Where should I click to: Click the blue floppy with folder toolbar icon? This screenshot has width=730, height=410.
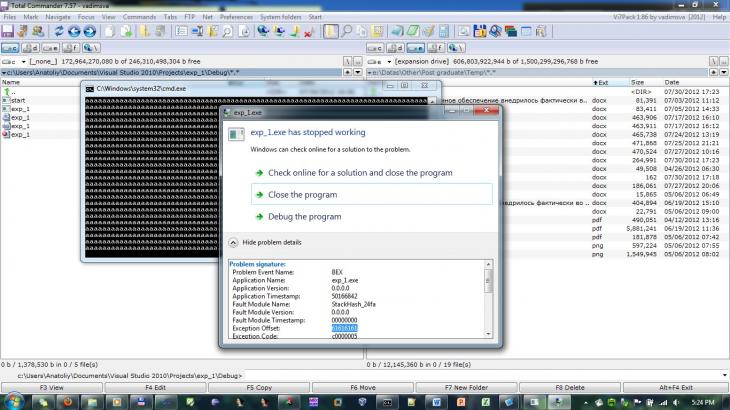480,31
